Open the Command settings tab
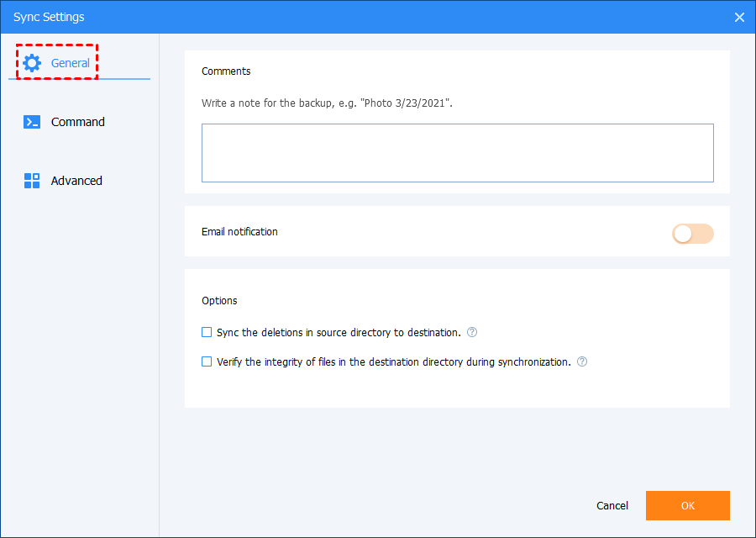Image resolution: width=756 pixels, height=538 pixels. click(x=77, y=122)
